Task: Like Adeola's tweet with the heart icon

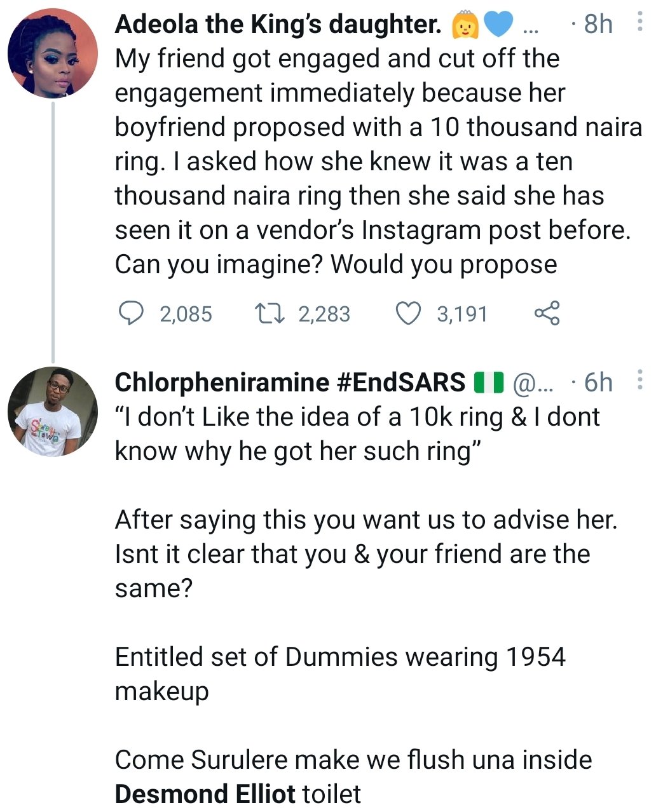Action: pos(408,313)
